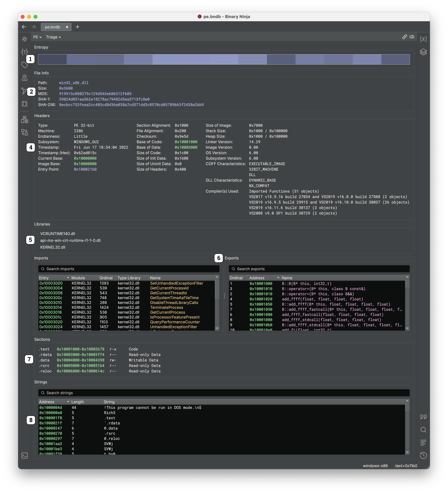Select the pe.bndb tab
This screenshot has height=493, width=448.
point(56,27)
